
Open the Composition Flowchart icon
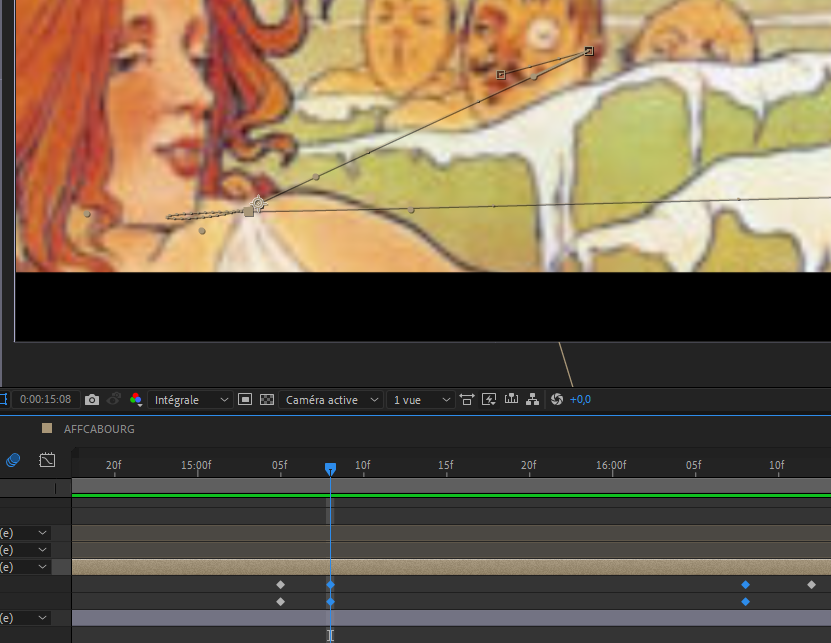pos(533,399)
